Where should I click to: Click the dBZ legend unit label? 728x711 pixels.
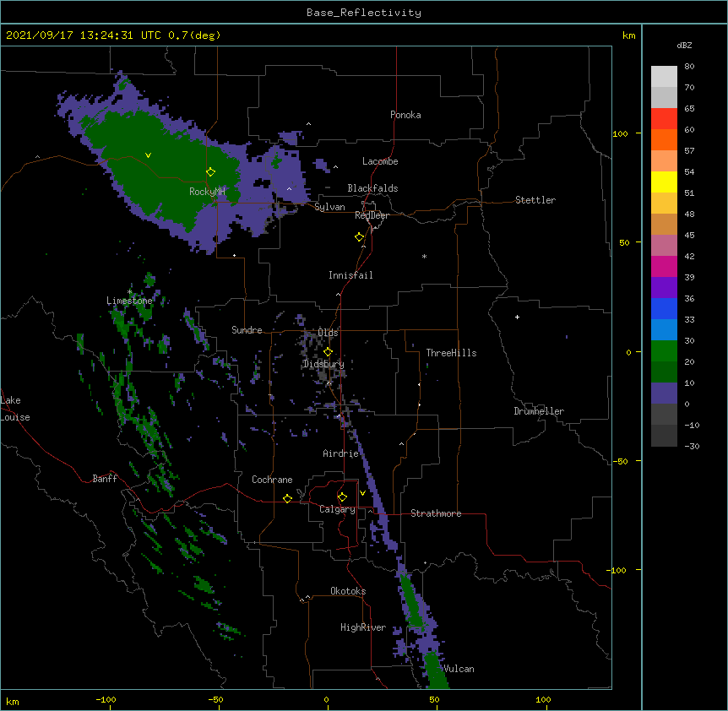pyautogui.click(x=684, y=45)
